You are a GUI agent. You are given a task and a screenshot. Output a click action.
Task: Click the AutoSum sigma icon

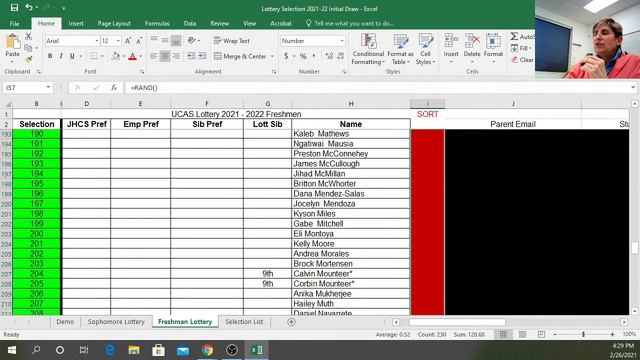514,36
